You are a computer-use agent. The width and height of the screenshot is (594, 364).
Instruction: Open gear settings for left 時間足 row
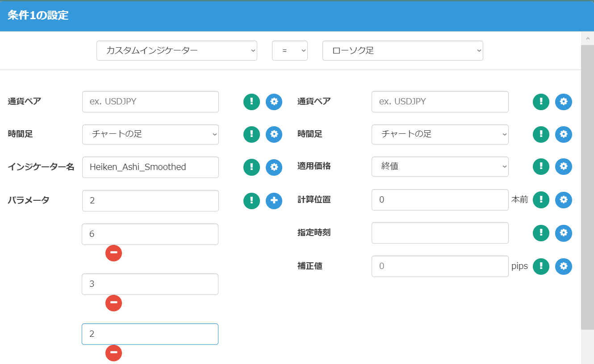click(274, 134)
